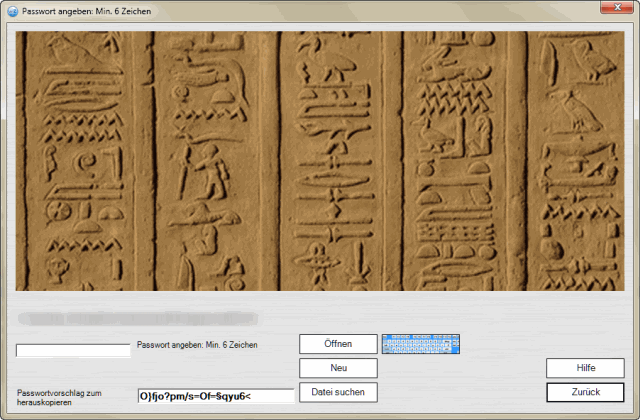This screenshot has width=640, height=420.
Task: Select the Datei suchen button
Action: click(x=338, y=392)
